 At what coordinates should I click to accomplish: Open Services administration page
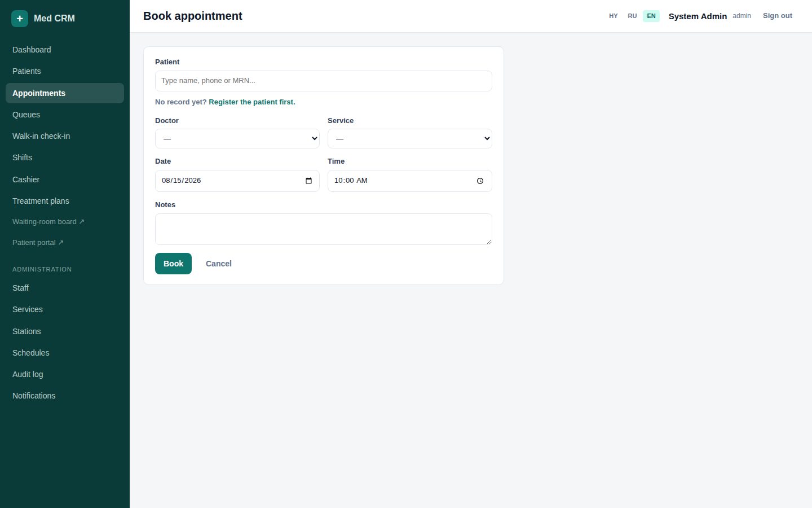(x=65, y=309)
